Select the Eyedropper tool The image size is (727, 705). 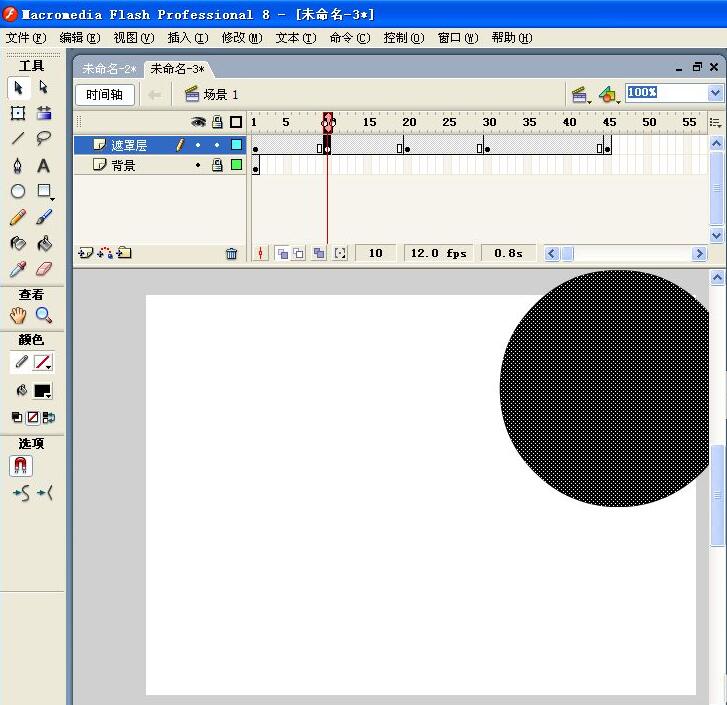18,269
